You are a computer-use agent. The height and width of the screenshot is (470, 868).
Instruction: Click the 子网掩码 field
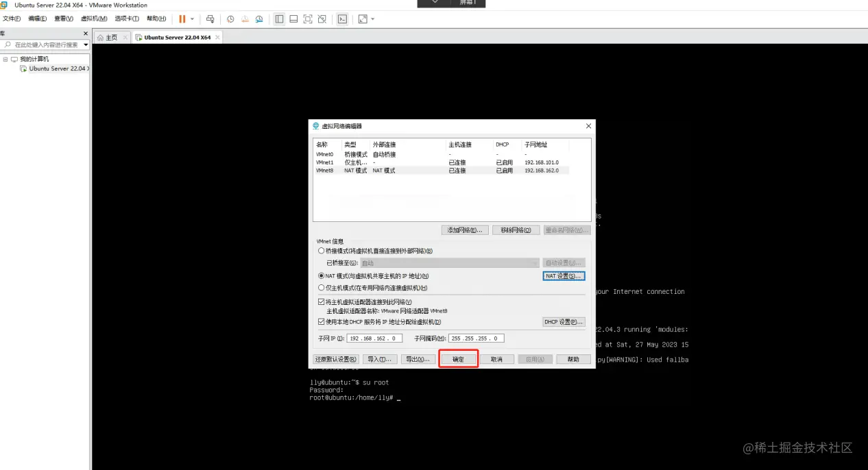(x=477, y=338)
